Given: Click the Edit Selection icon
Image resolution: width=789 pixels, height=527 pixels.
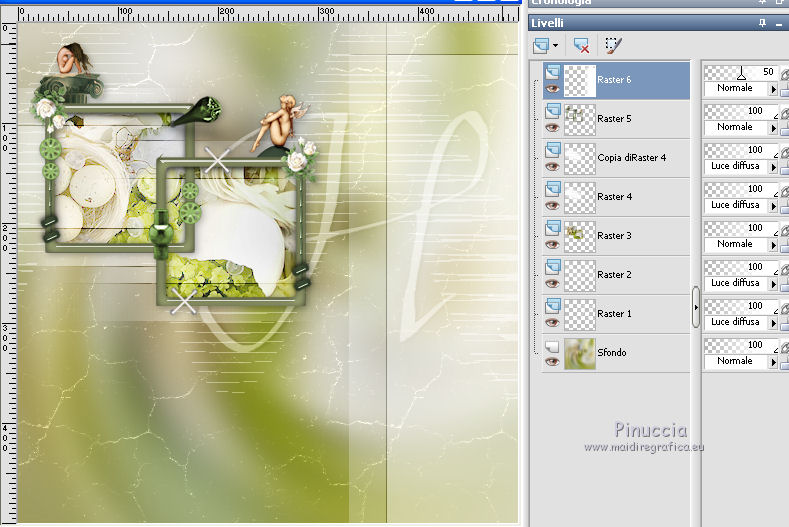Looking at the screenshot, I should click(x=613, y=46).
